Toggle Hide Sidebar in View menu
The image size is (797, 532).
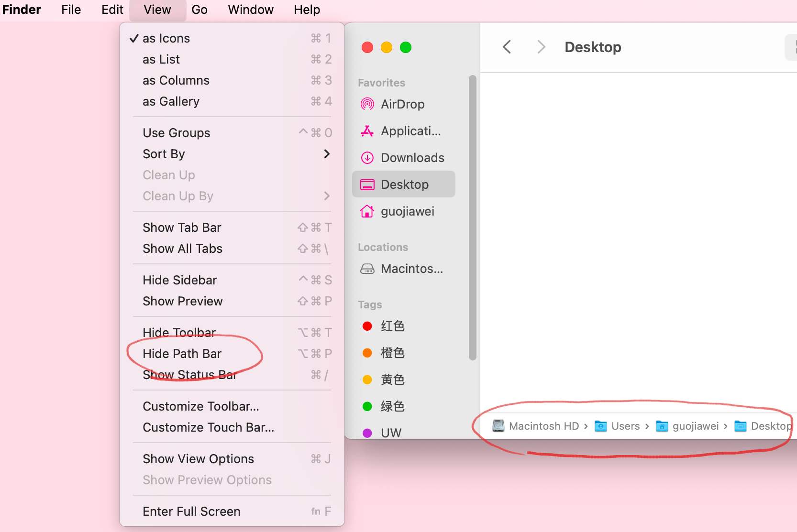(179, 280)
